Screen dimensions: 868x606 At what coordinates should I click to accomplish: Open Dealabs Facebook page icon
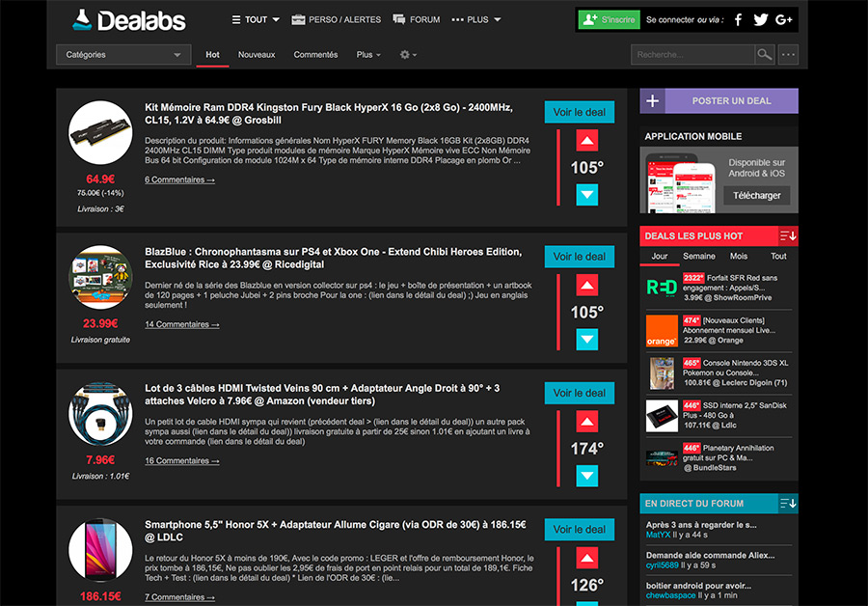tap(738, 18)
